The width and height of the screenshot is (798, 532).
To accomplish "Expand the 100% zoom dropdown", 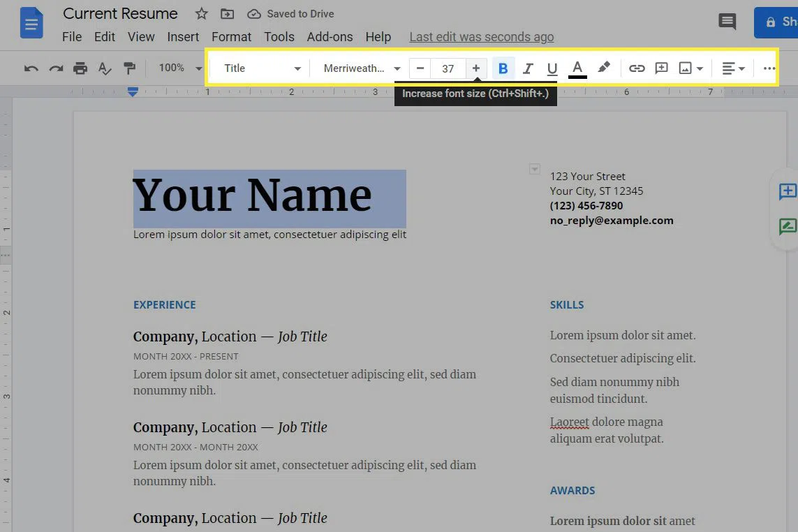I will [180, 68].
